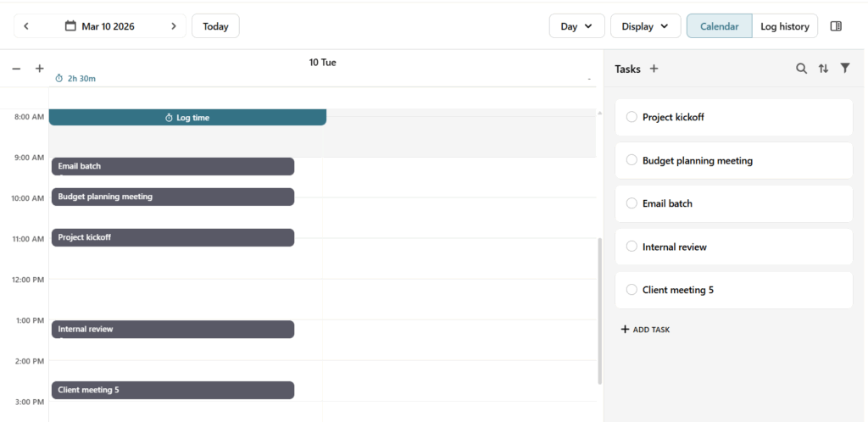Go to next day with right arrow
The height and width of the screenshot is (422, 868).
click(x=174, y=26)
